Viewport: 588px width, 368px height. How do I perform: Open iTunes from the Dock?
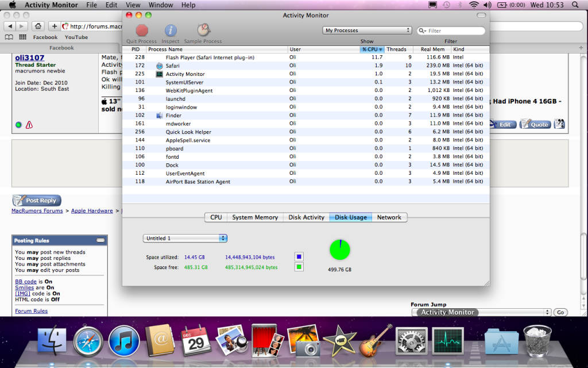pyautogui.click(x=124, y=341)
